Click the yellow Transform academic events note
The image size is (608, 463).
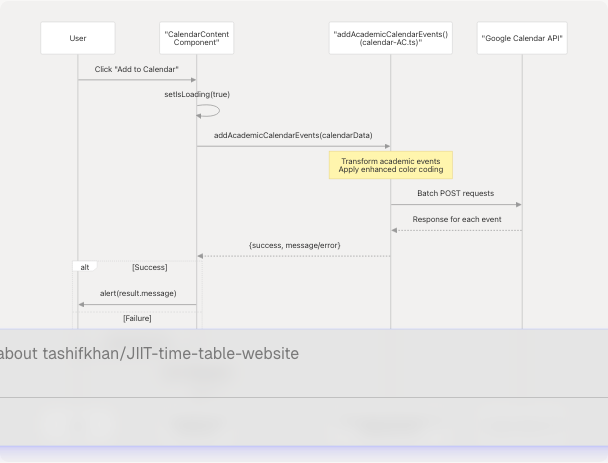tap(390, 165)
